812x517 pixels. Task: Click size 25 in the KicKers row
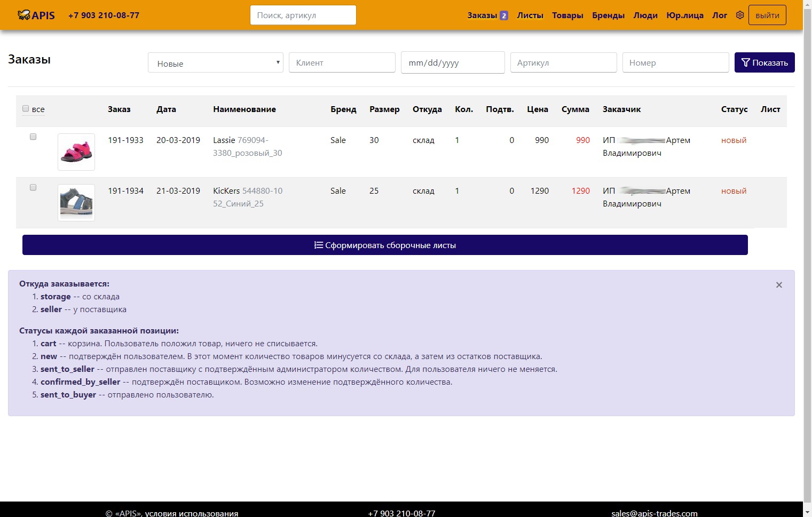pos(374,191)
